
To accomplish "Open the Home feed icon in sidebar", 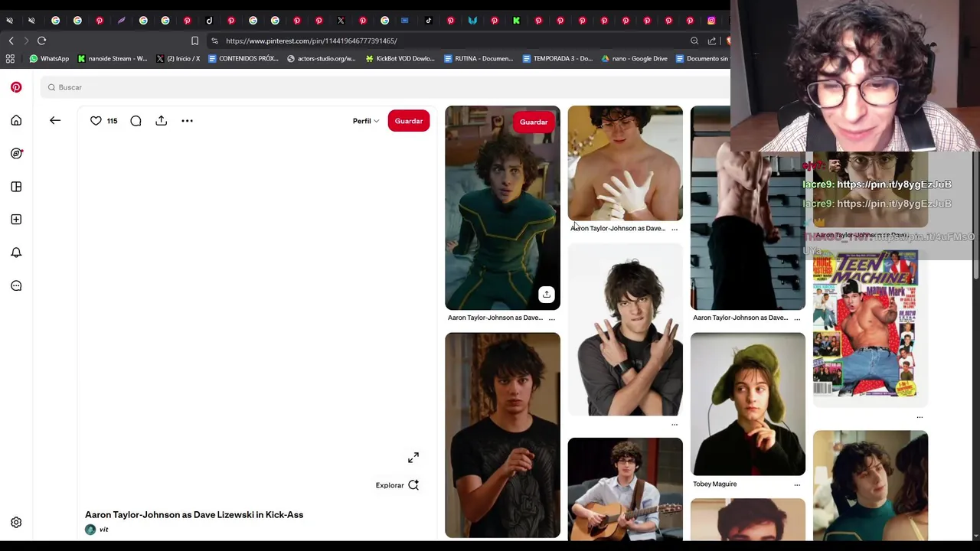I will pyautogui.click(x=16, y=120).
